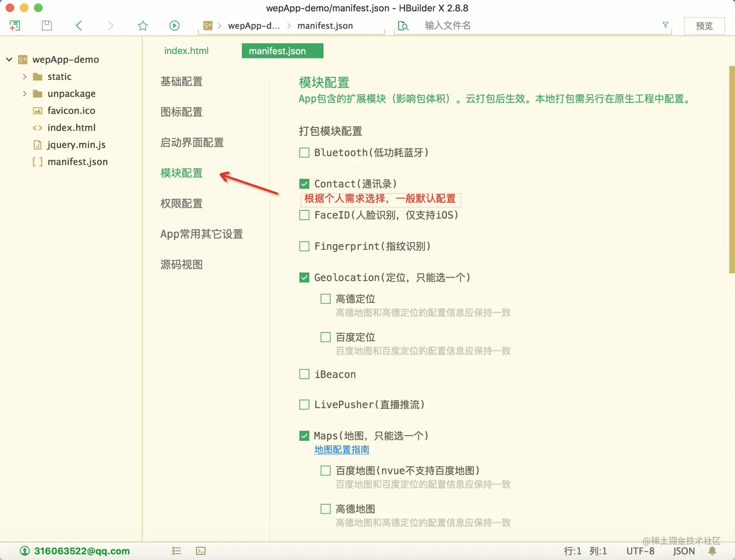The image size is (735, 560).
Task: Expand the unpackage folder
Action: [24, 94]
